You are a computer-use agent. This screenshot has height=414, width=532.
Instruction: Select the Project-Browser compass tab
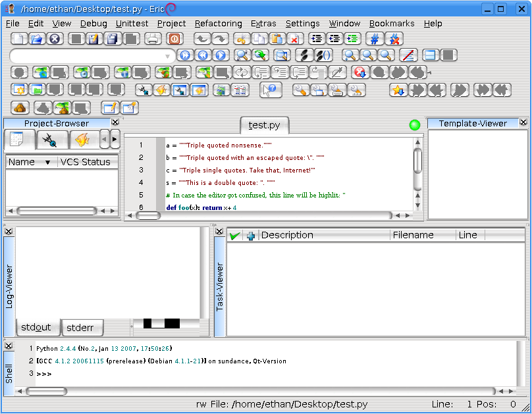click(51, 140)
